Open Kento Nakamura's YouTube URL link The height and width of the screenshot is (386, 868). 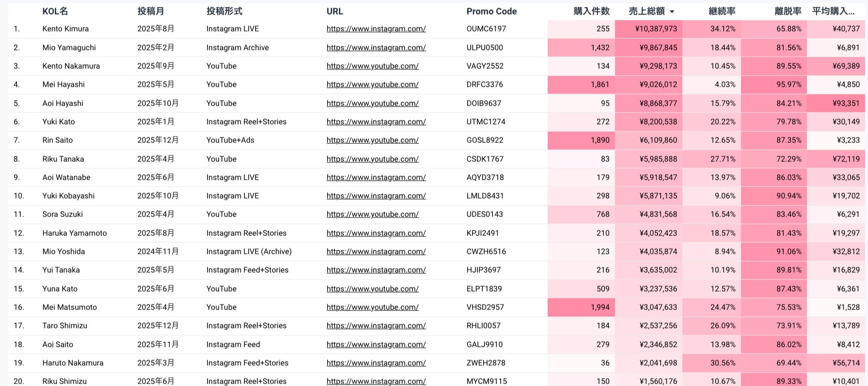[373, 66]
